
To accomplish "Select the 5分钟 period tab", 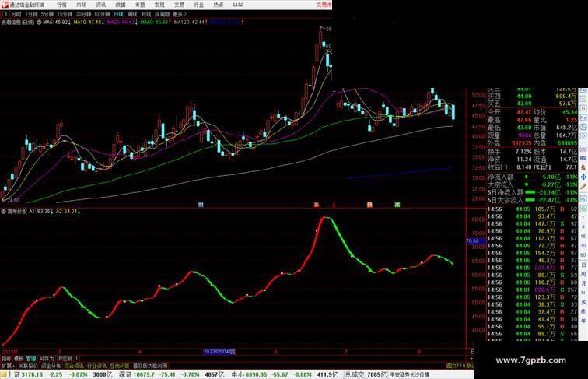I will [47, 14].
